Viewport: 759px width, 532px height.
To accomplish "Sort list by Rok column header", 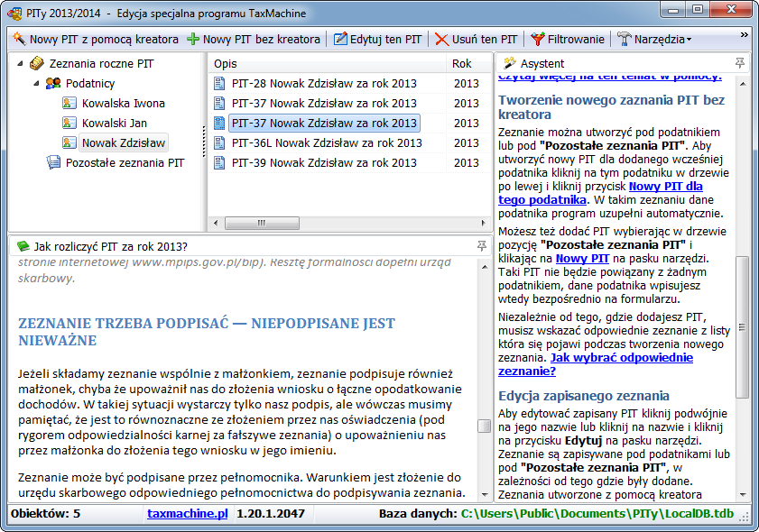I will 468,63.
